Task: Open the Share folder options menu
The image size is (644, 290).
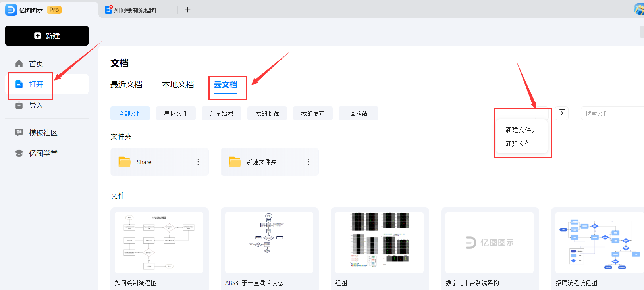Action: pos(198,162)
